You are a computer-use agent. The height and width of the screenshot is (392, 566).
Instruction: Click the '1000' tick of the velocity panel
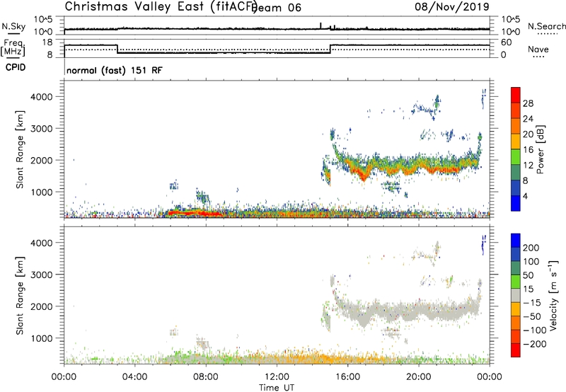point(41,338)
